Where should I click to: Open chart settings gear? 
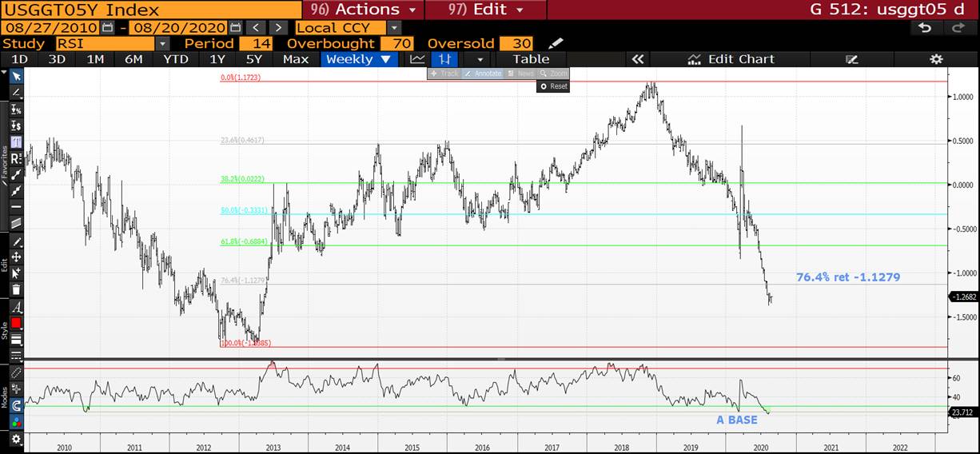tap(936, 59)
